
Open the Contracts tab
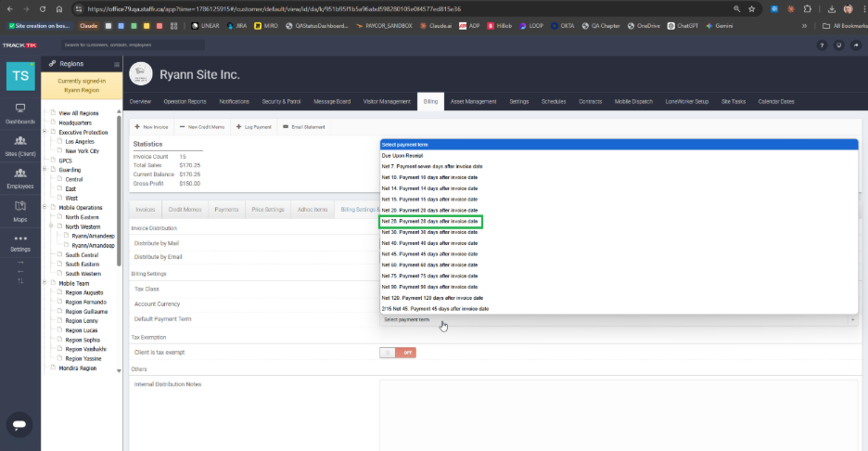pos(590,102)
